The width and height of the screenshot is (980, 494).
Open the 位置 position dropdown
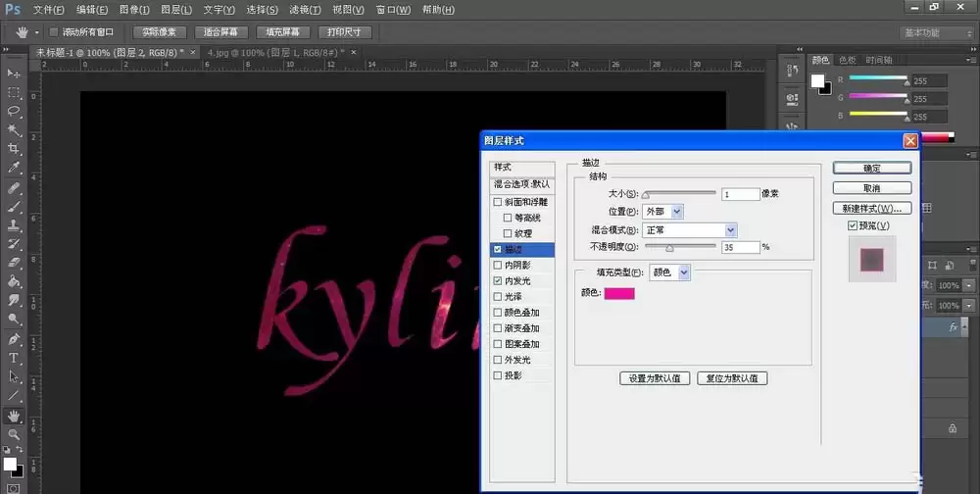point(662,212)
